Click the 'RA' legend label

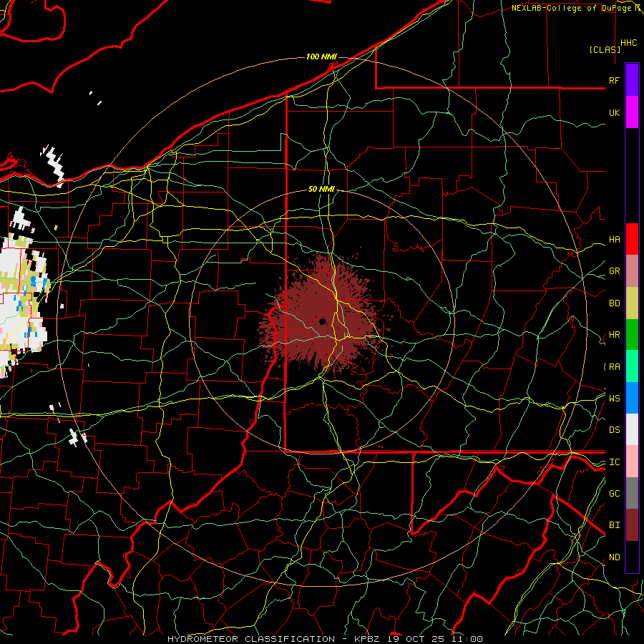click(614, 367)
